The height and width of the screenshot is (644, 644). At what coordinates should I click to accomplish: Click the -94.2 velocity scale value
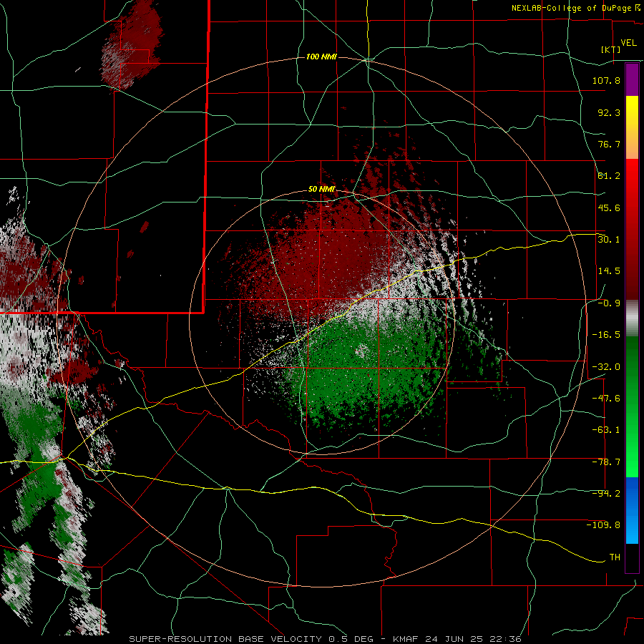click(x=606, y=494)
